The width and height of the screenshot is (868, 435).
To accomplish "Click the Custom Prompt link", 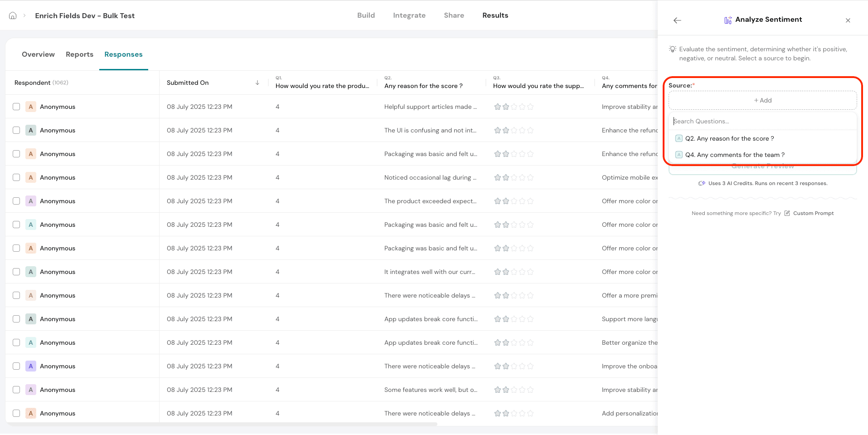I will 813,213.
